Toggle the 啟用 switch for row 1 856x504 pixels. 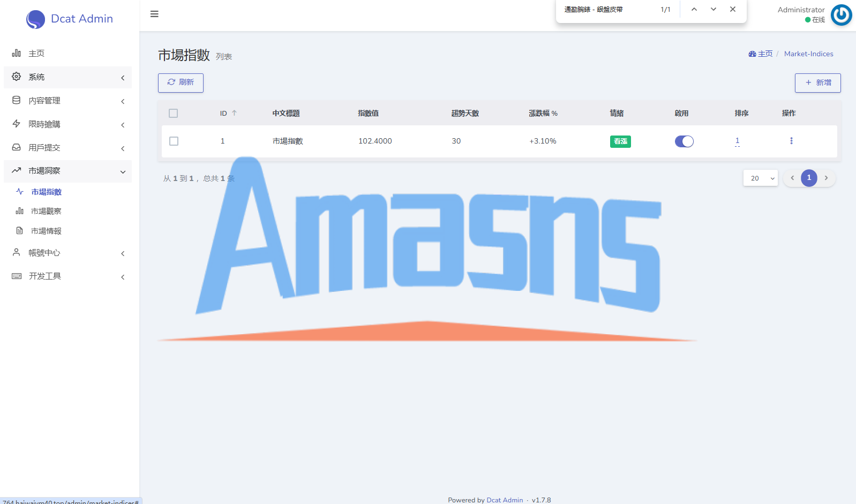point(684,141)
